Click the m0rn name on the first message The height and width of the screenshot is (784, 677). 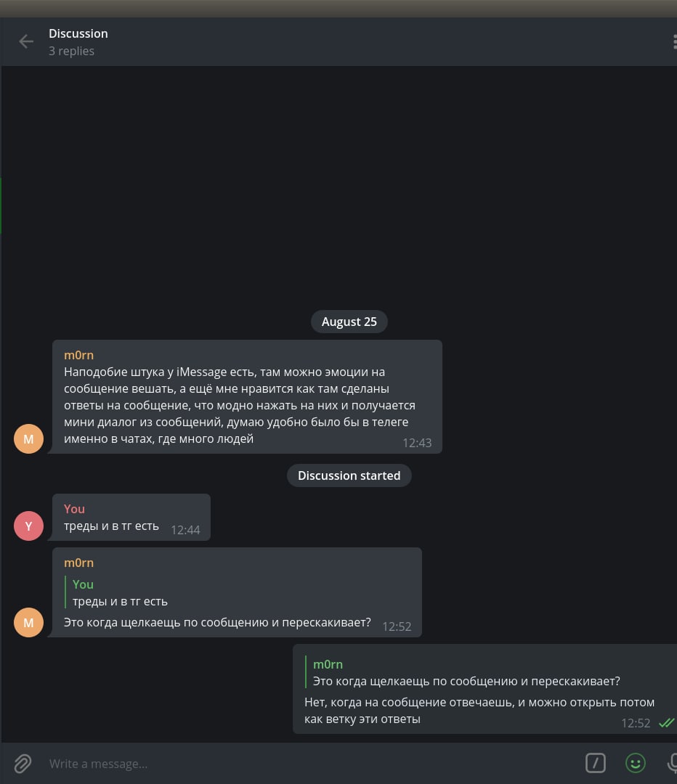coord(78,355)
